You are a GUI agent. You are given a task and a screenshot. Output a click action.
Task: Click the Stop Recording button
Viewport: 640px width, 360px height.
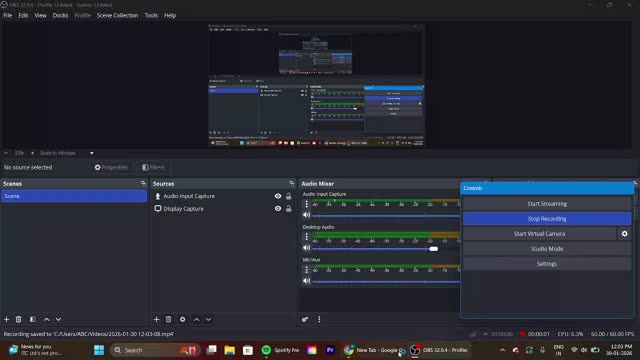click(x=547, y=219)
